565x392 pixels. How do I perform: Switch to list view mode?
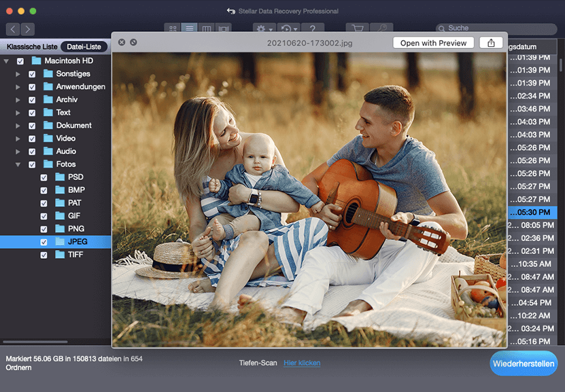(x=190, y=29)
